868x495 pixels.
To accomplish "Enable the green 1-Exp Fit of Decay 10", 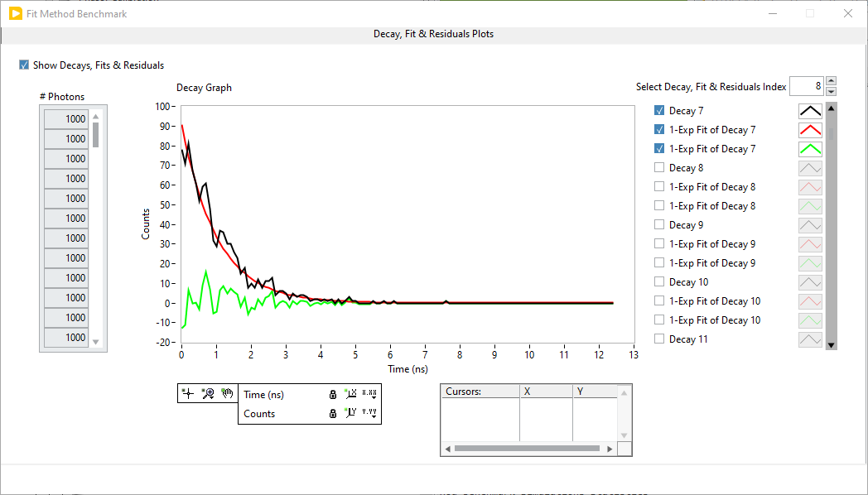I will [658, 320].
